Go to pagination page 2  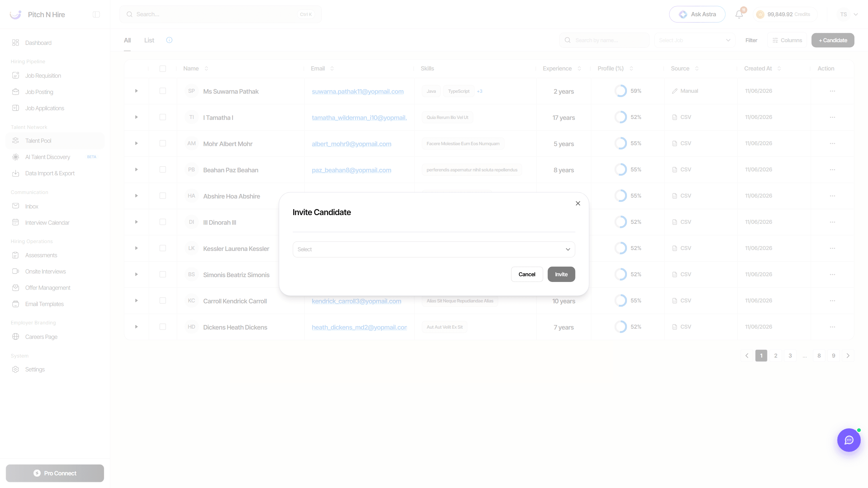click(776, 356)
